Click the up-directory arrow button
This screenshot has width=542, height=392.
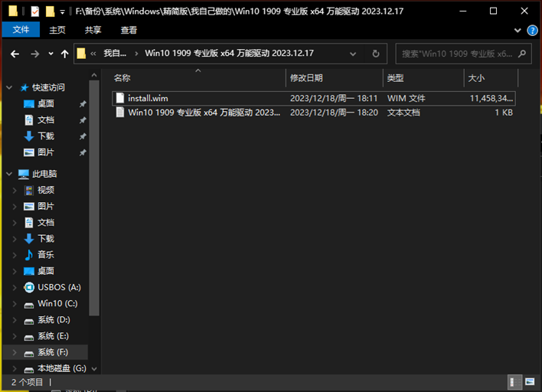point(64,54)
